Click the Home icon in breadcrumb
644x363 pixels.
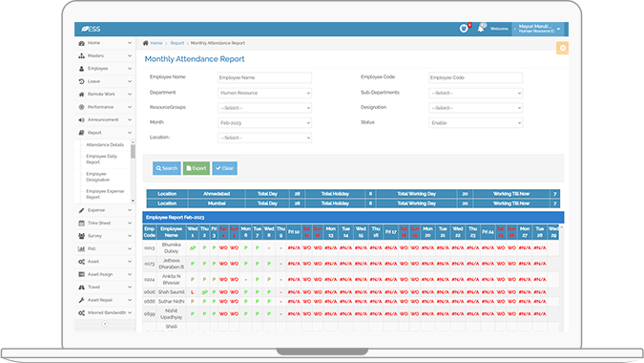[145, 43]
